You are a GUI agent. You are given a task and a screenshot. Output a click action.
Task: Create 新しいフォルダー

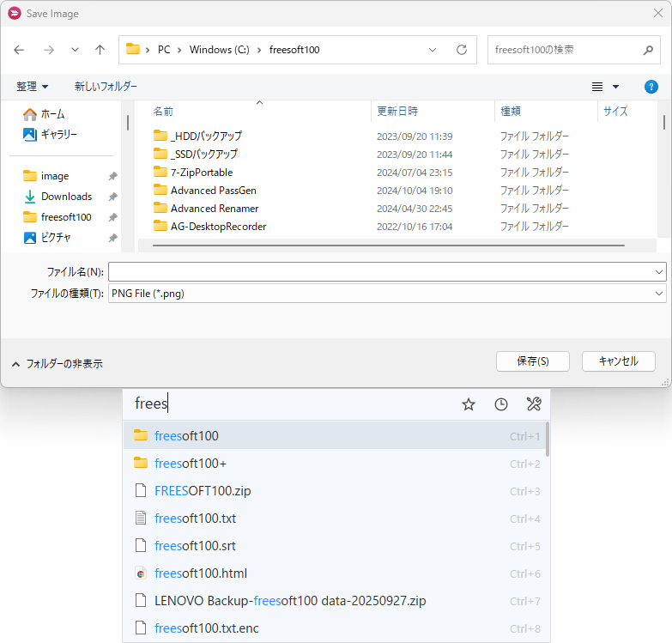(106, 87)
